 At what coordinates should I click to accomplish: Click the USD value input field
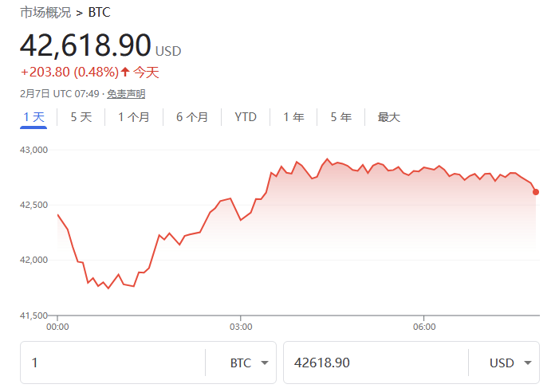pyautogui.click(x=375, y=363)
